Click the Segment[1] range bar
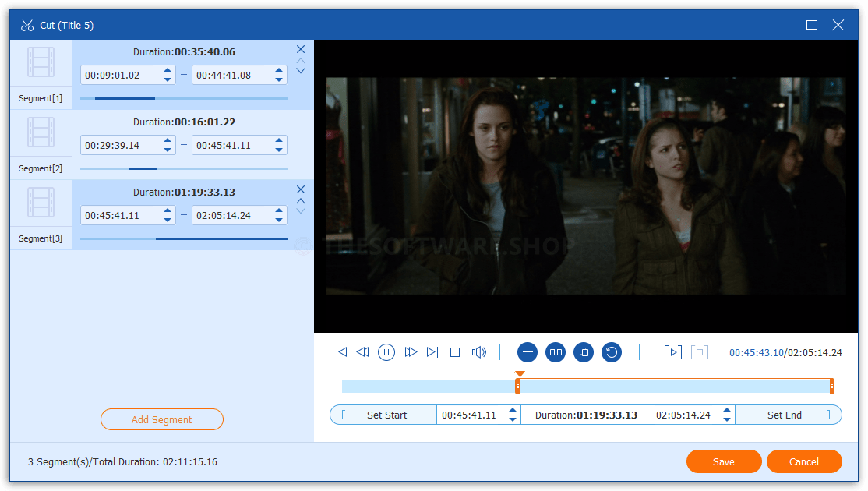Image resolution: width=868 pixels, height=491 pixels. click(x=184, y=98)
